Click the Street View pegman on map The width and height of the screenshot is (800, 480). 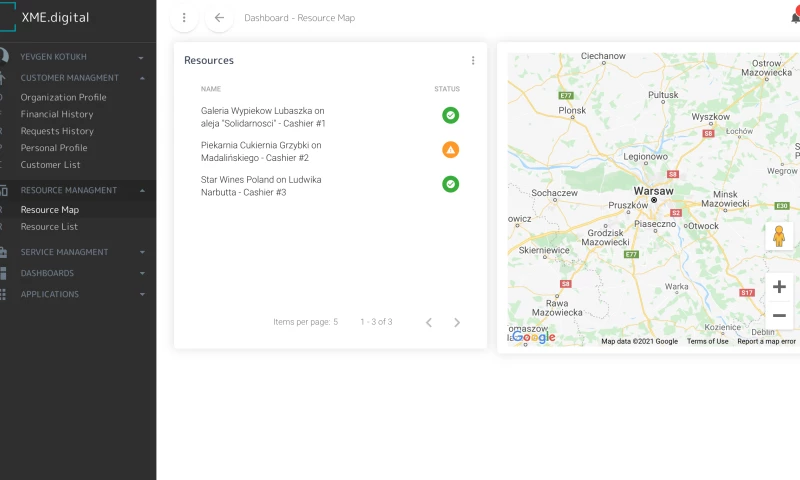coord(779,236)
